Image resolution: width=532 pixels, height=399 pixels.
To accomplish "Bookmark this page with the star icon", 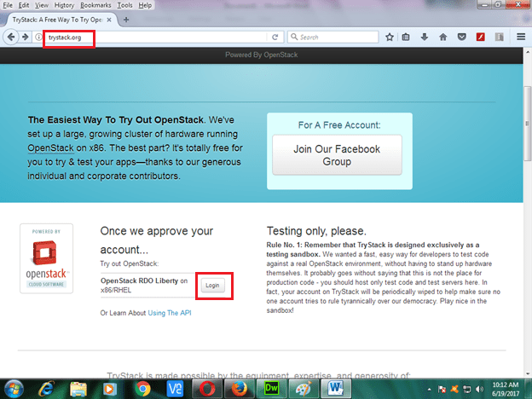I will coord(390,37).
